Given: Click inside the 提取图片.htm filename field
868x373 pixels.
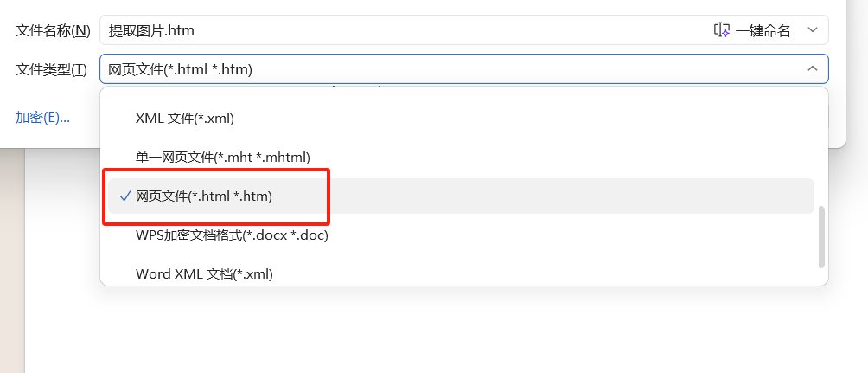Looking at the screenshot, I should coord(389,30).
